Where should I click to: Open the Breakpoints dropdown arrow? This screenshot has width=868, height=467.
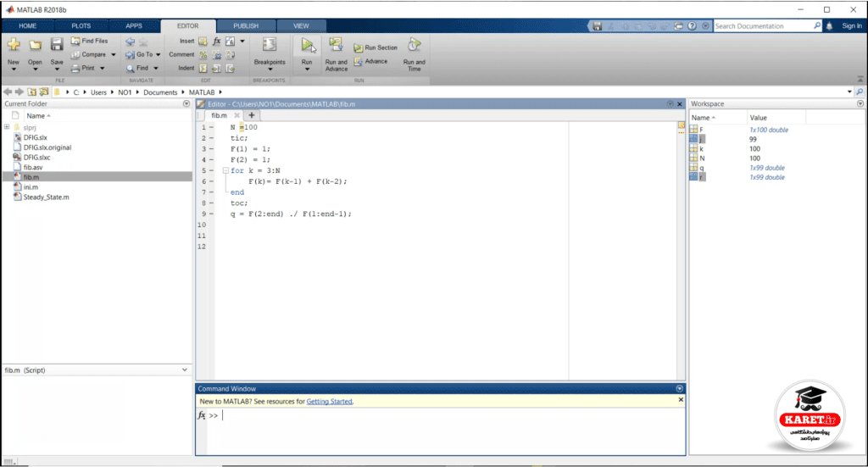click(270, 69)
